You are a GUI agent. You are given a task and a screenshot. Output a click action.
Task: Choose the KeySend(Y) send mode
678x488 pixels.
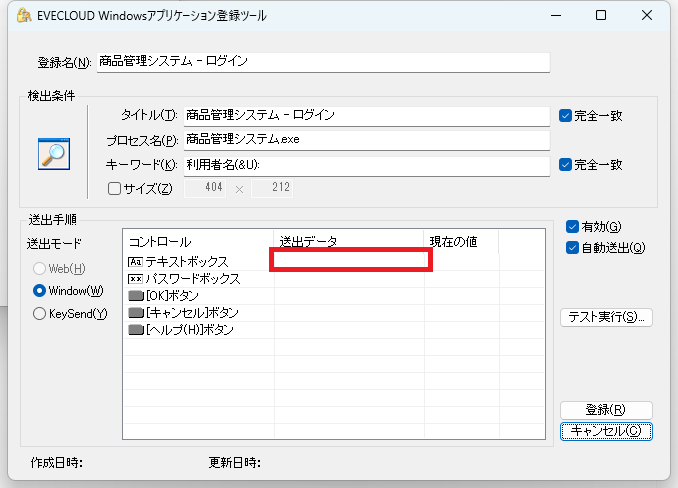click(40, 314)
